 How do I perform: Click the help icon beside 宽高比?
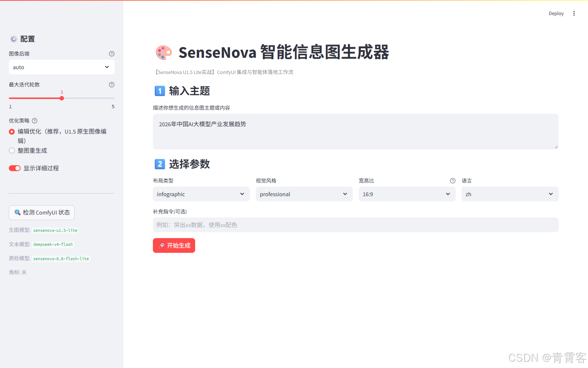[x=453, y=181]
